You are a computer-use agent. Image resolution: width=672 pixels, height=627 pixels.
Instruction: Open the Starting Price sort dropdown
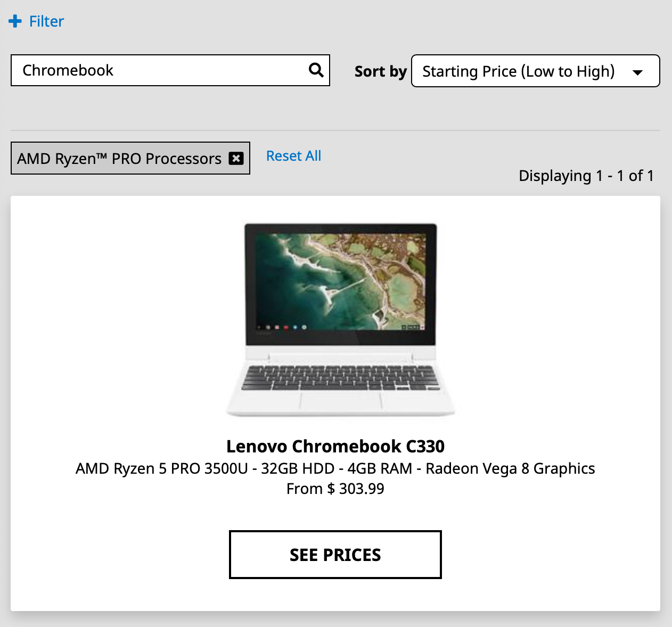(x=536, y=71)
